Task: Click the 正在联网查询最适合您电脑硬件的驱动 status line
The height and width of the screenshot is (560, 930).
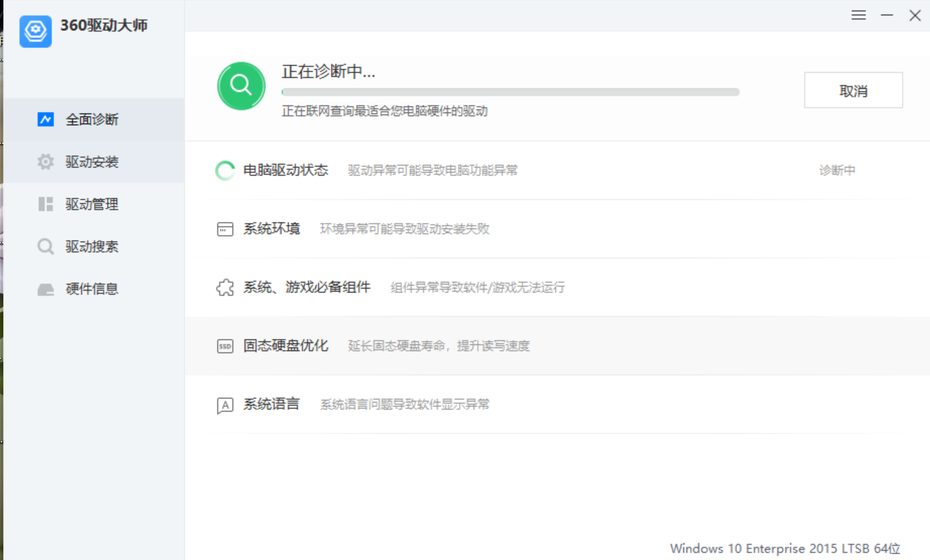Action: 385,112
